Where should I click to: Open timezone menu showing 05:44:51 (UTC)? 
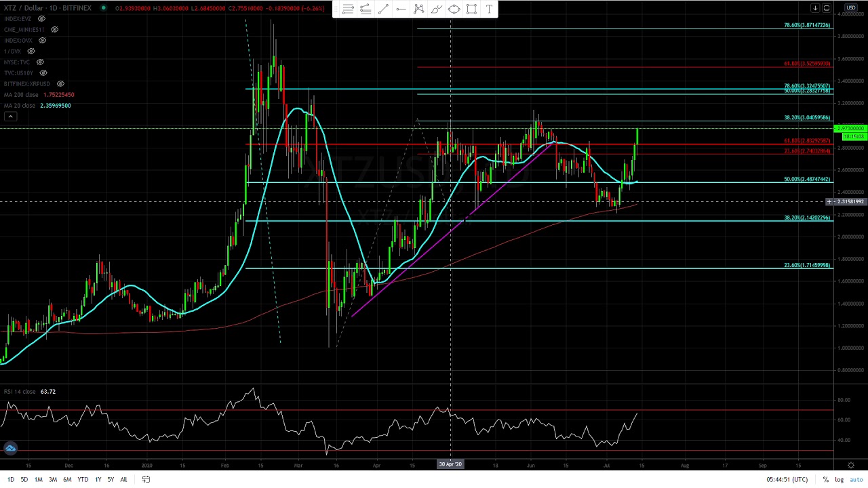[x=787, y=479]
